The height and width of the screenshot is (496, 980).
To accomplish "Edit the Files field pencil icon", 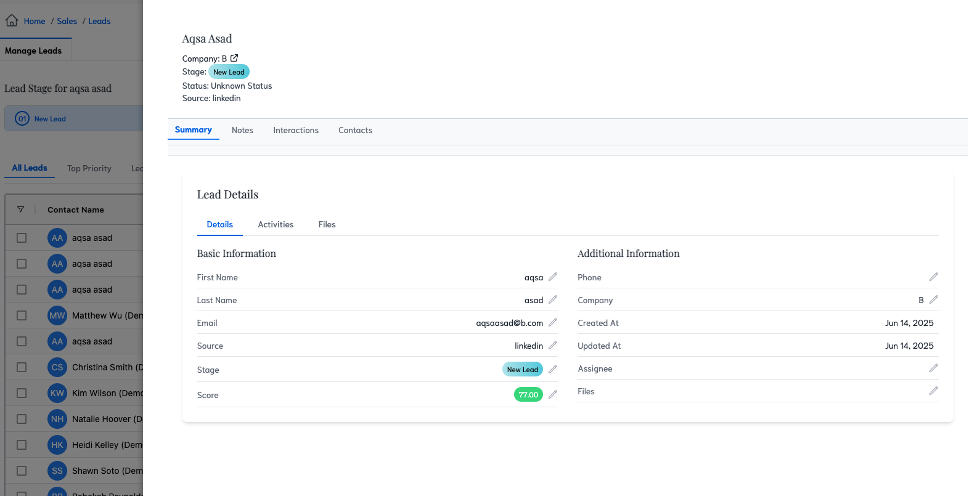I will click(933, 391).
